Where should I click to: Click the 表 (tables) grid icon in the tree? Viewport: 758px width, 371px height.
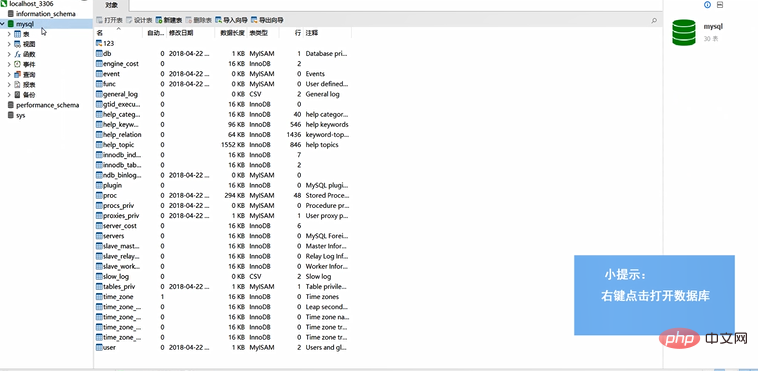tap(18, 34)
